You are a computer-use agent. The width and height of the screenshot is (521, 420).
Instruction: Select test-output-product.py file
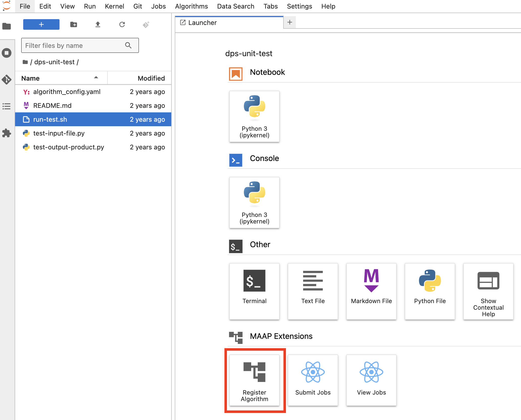[x=93, y=147]
